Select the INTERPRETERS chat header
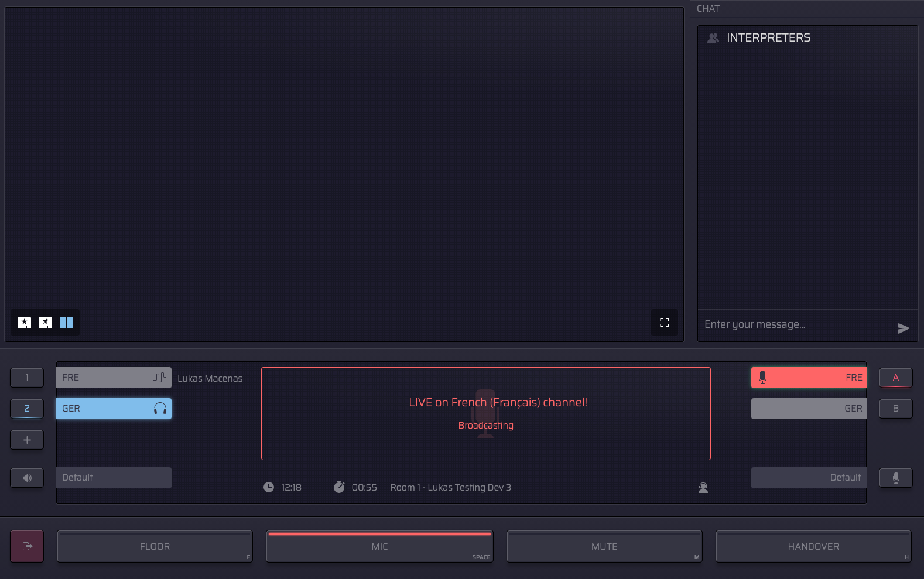924x579 pixels. (768, 37)
